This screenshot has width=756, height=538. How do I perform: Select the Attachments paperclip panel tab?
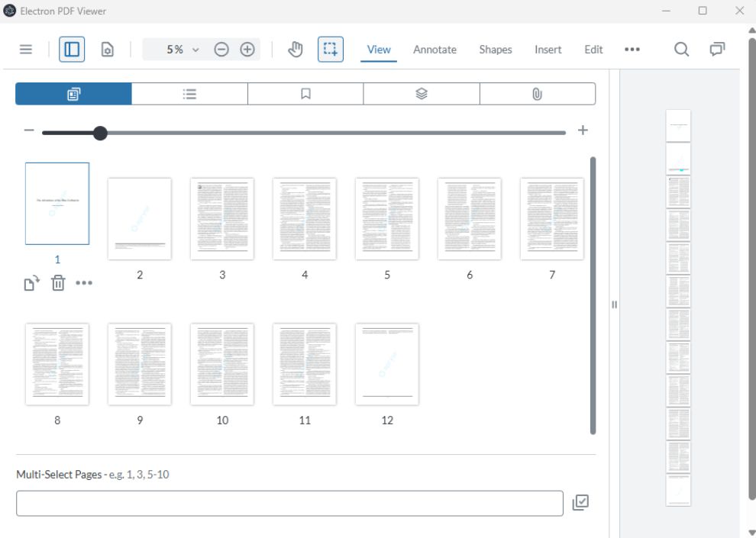point(537,93)
